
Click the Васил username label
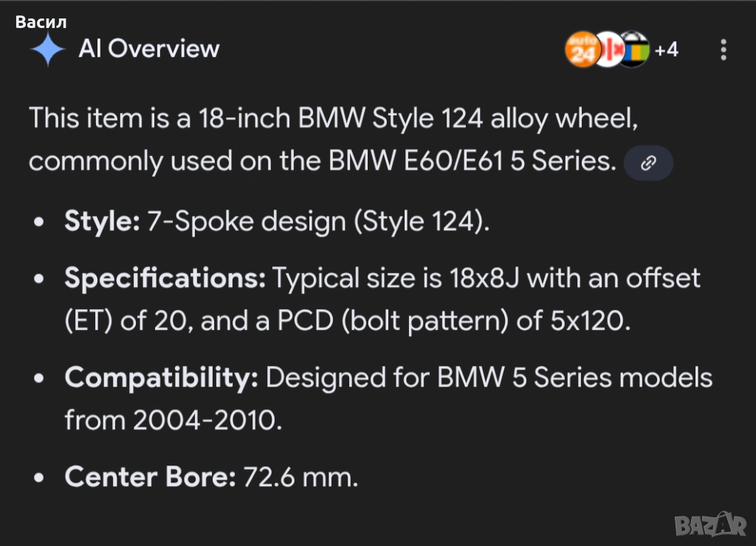coord(40,21)
